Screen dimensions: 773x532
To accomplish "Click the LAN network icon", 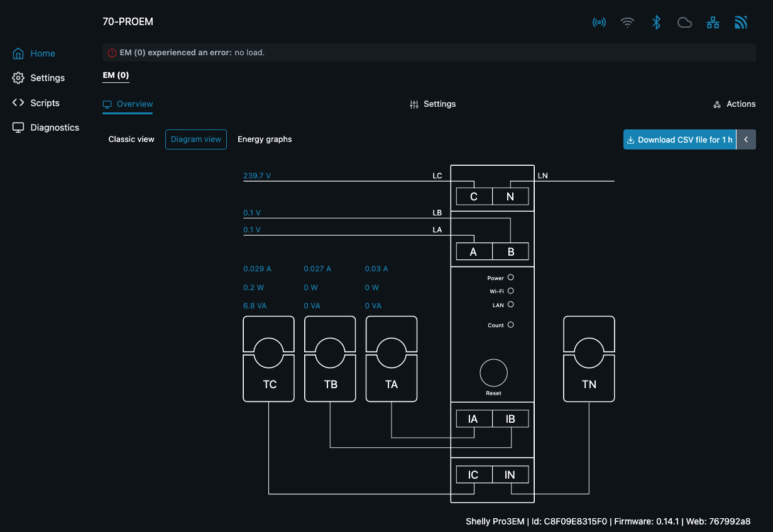I will (713, 23).
